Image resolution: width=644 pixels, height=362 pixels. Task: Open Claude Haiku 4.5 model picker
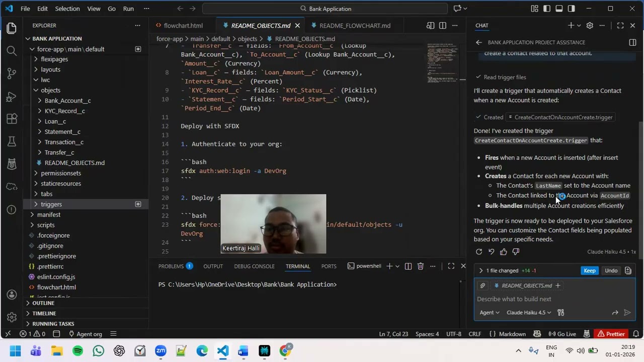click(x=529, y=312)
